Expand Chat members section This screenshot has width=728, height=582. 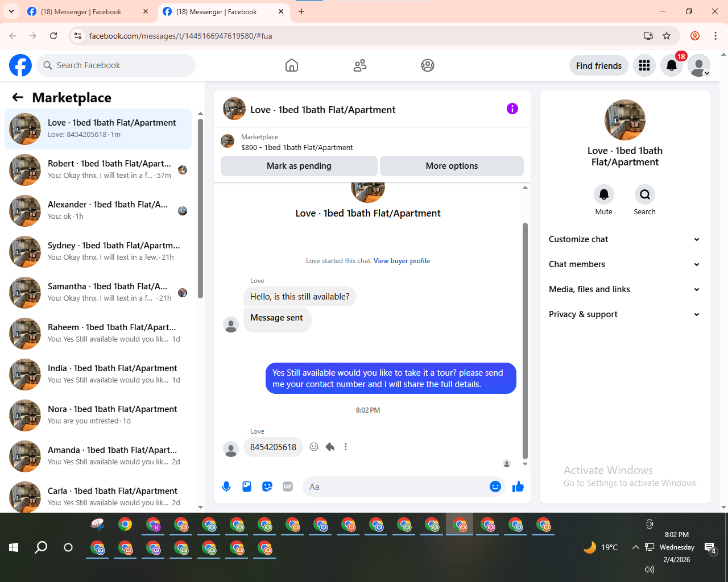click(x=624, y=264)
